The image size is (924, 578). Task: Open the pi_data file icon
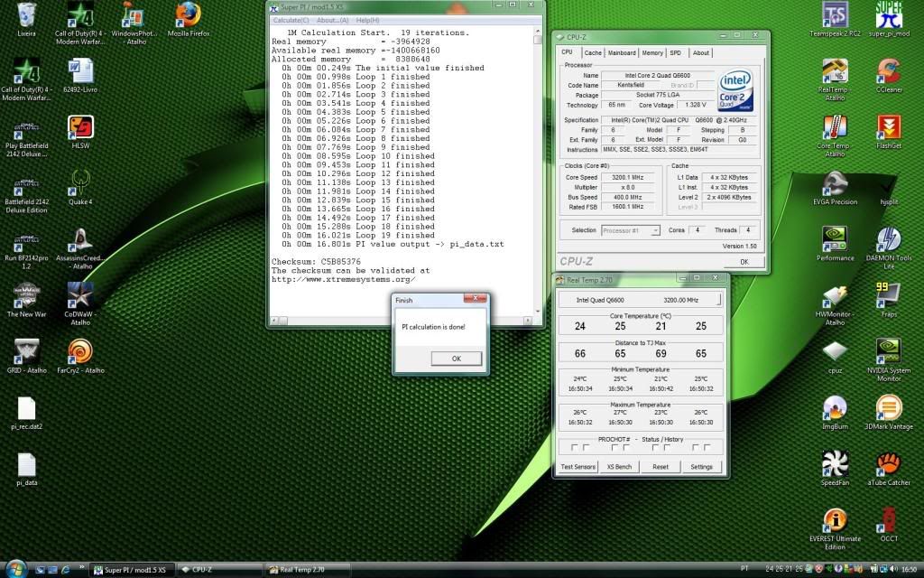26,465
